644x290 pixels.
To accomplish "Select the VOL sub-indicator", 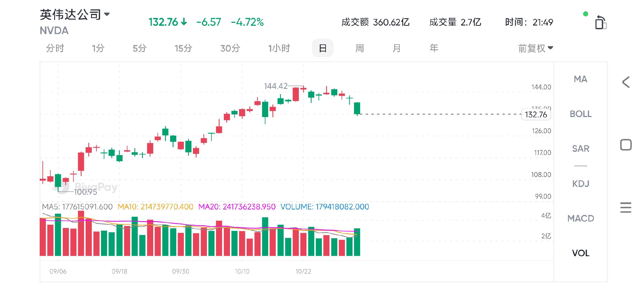I will pyautogui.click(x=580, y=253).
